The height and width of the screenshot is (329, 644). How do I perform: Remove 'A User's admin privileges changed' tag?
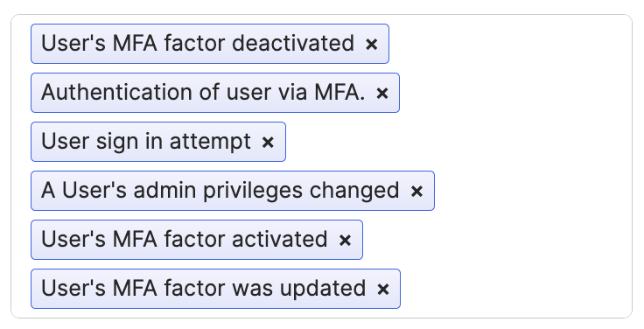[416, 191]
